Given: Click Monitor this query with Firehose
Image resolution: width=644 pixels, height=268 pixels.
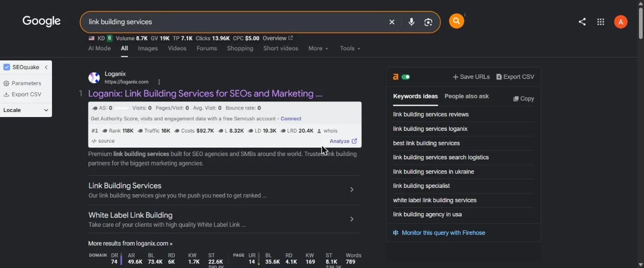Looking at the screenshot, I should (439, 233).
